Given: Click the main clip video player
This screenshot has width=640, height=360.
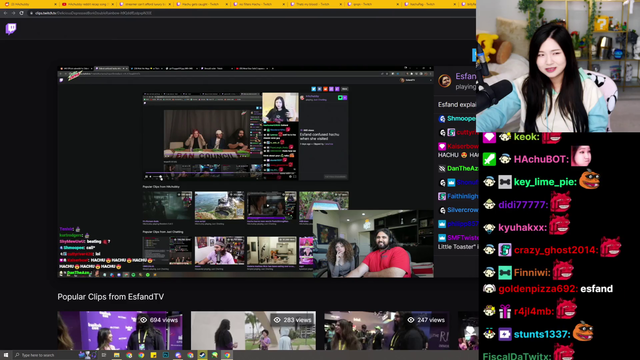Looking at the screenshot, I should coord(245,172).
